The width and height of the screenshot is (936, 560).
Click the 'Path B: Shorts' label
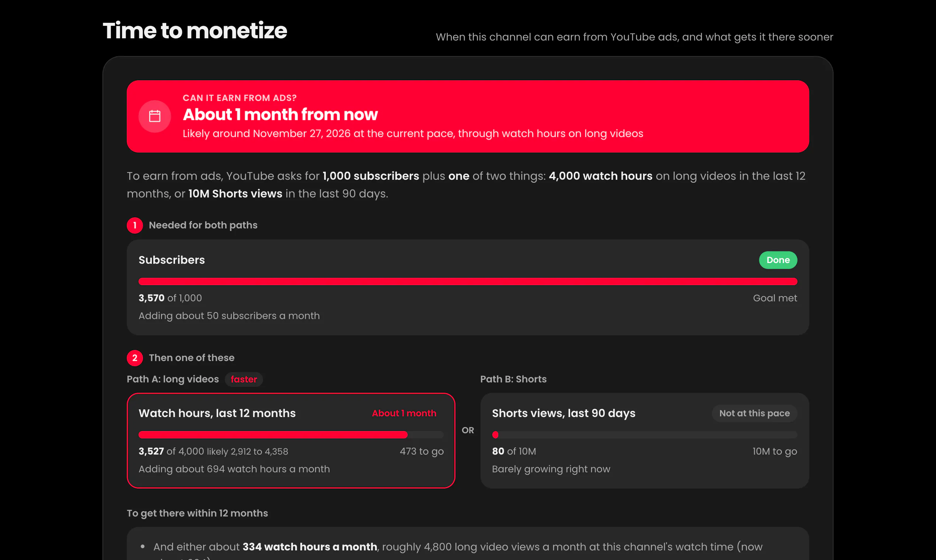pos(513,379)
